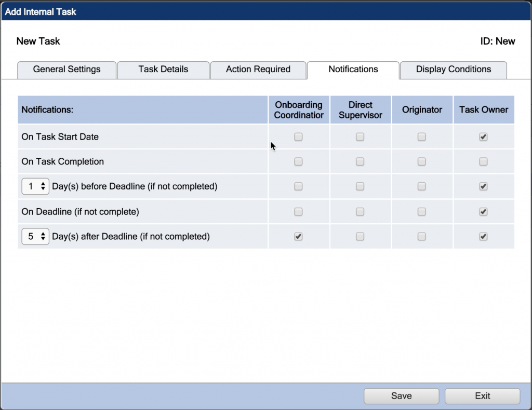Enable Onboarding Coordinator for On Task Completion
Screen dimensions: 532x410
point(299,161)
